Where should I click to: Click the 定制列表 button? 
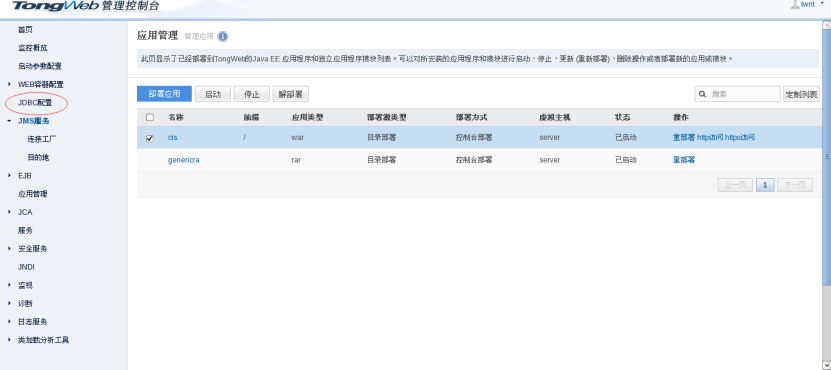tap(801, 94)
